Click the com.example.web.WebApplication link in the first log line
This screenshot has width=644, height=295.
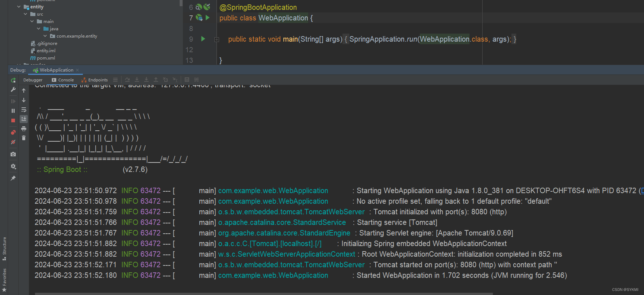[x=273, y=191]
